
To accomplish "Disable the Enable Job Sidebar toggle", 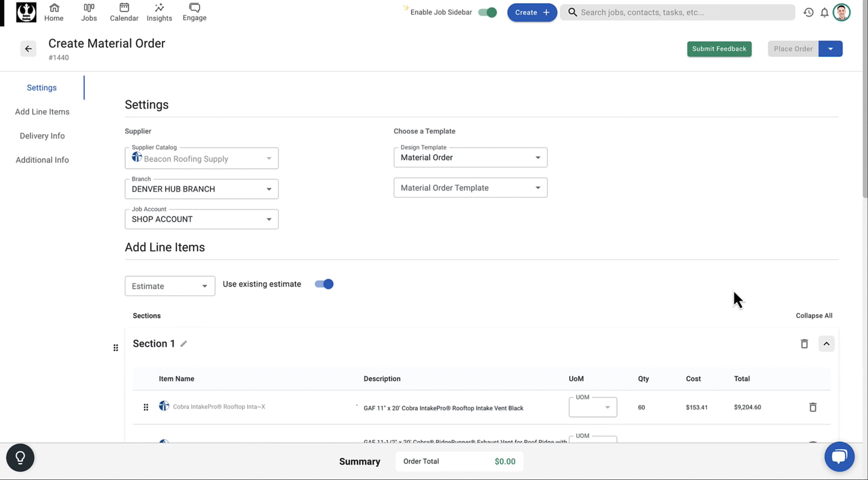I will click(487, 12).
